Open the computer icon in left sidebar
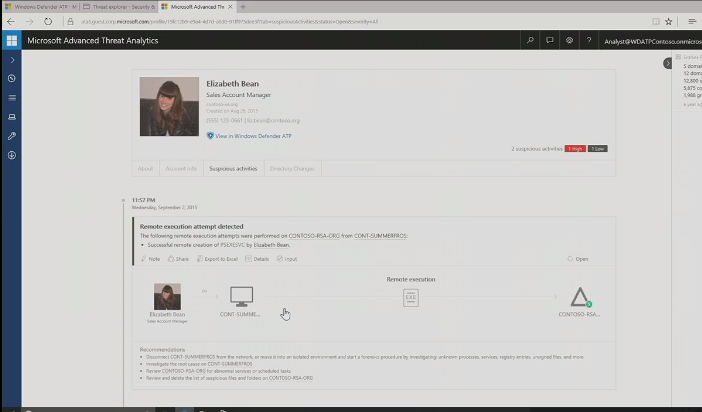Image resolution: width=702 pixels, height=412 pixels. coord(11,116)
